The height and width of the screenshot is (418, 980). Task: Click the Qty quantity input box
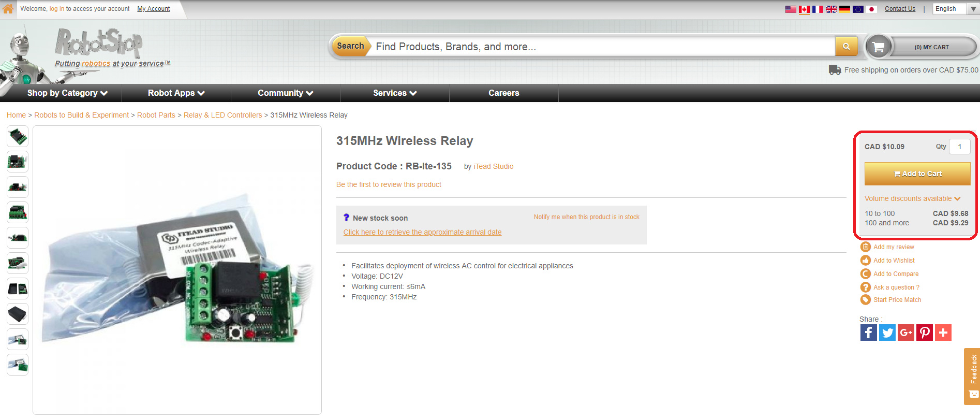coord(959,147)
